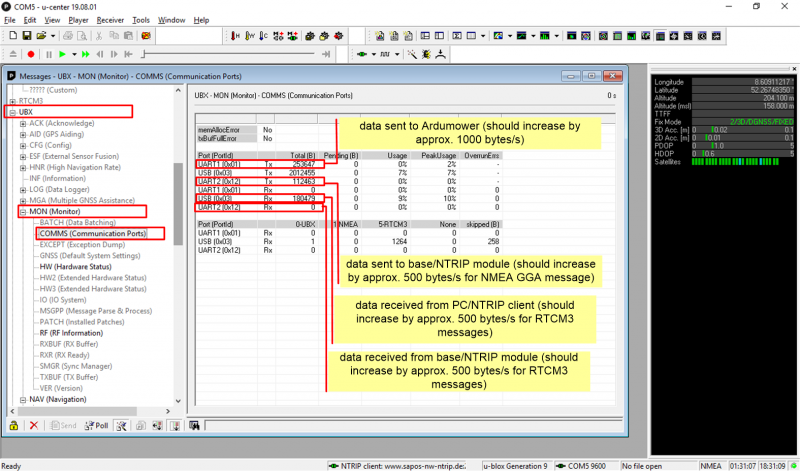Select TXBUF (TX Buffer) message
The height and width of the screenshot is (471, 800).
pyautogui.click(x=69, y=378)
